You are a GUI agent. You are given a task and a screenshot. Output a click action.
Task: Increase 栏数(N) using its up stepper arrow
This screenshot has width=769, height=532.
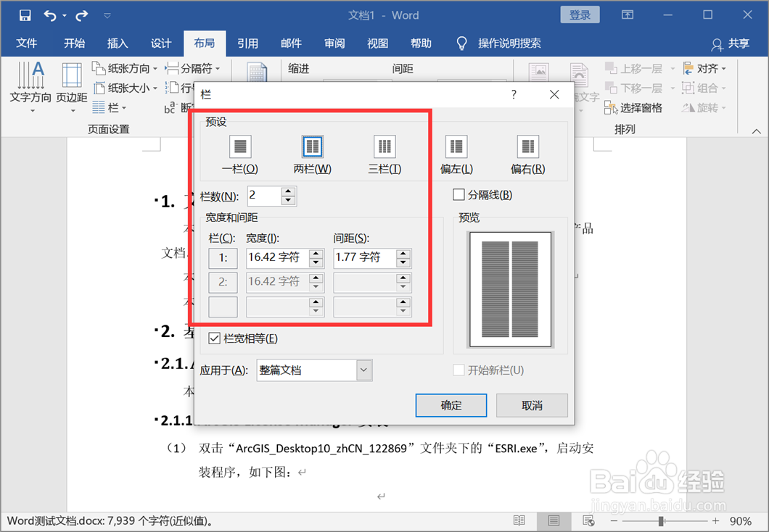(x=289, y=191)
